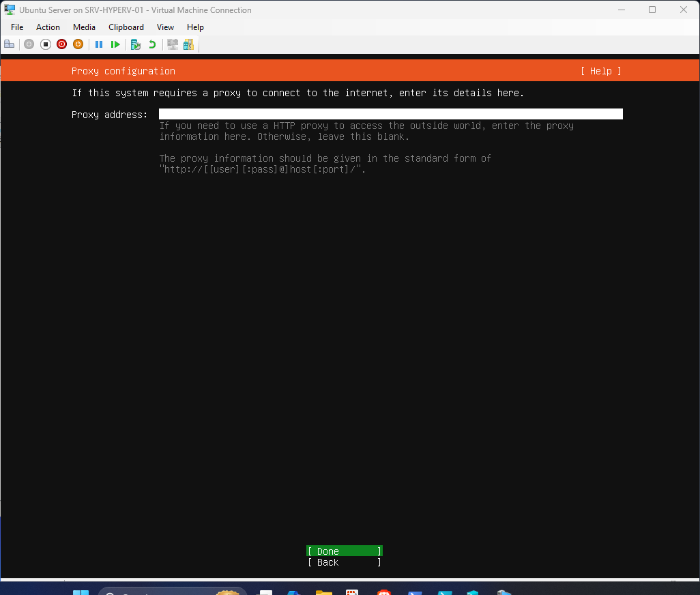Create a checkpoint using the toolbar icon
This screenshot has width=700, height=595.
tap(135, 44)
